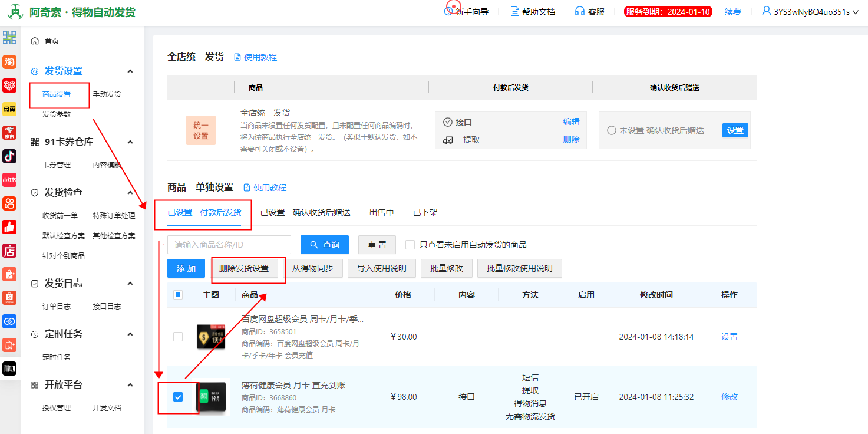Open 商品设置 menu item
This screenshot has height=434, width=868.
pyautogui.click(x=57, y=94)
